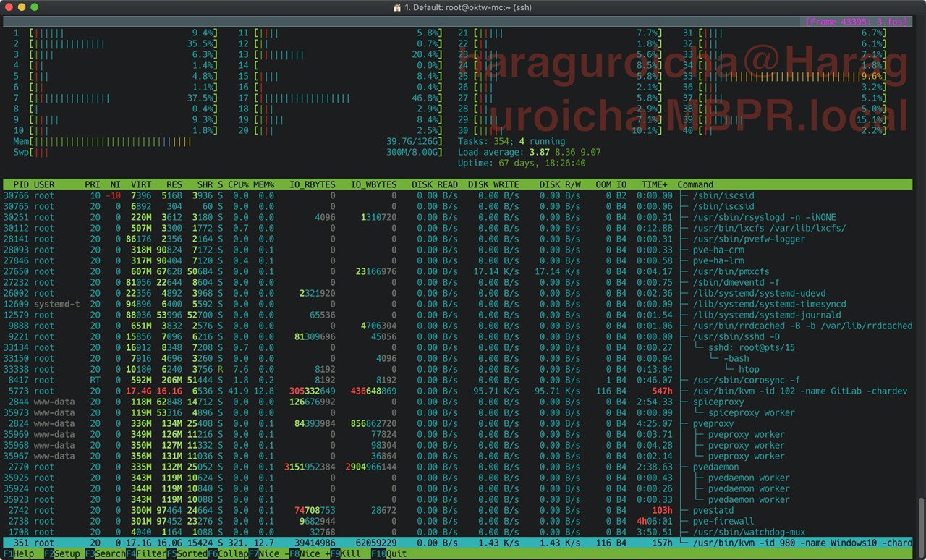Sort by the SHR column header
Screen dimensions: 926x560
(205, 184)
